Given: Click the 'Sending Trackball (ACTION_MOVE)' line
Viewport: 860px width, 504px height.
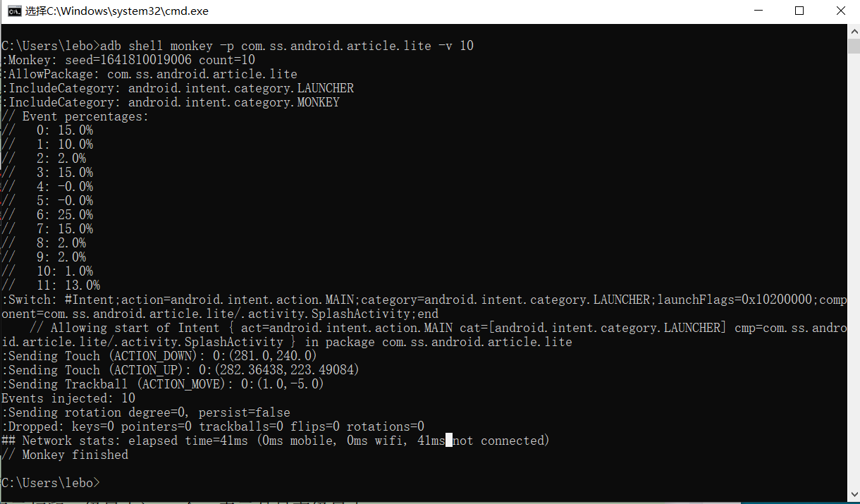Looking at the screenshot, I should (x=163, y=384).
